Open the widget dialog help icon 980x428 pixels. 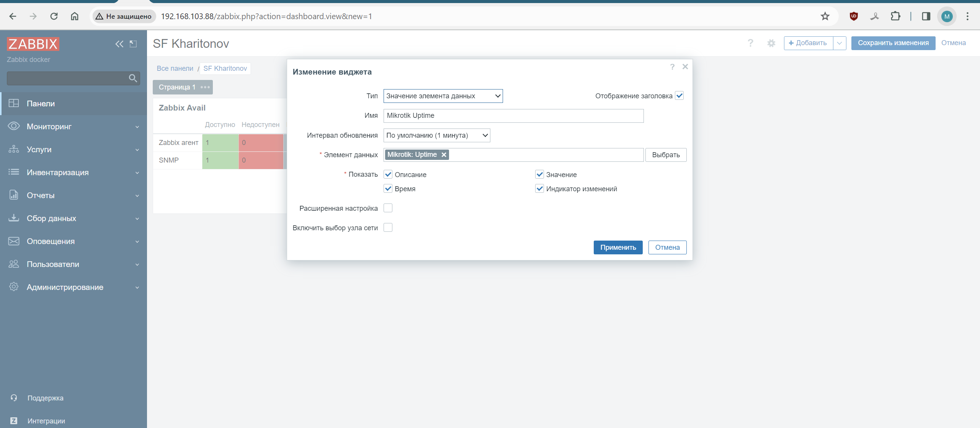pos(672,67)
